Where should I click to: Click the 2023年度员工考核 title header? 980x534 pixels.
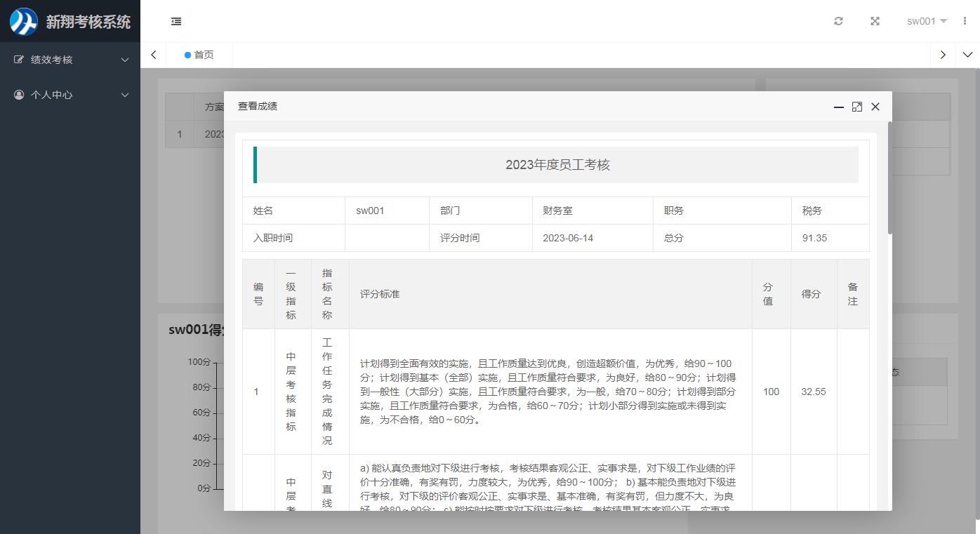point(557,165)
